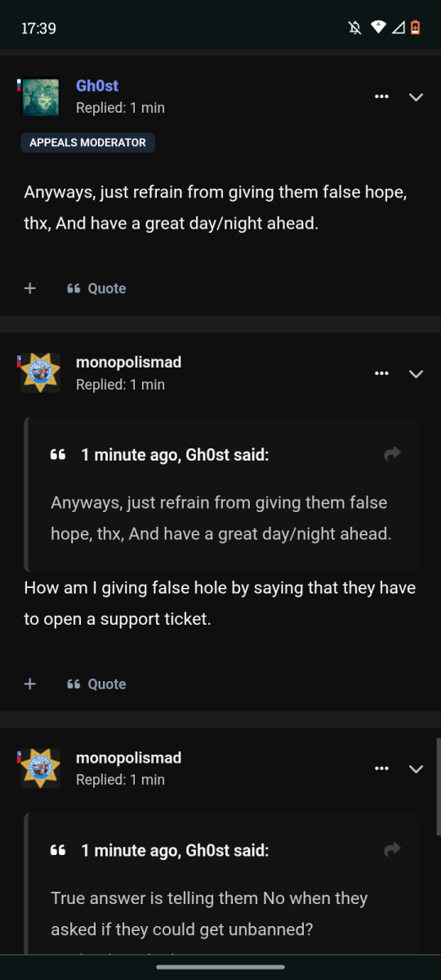The height and width of the screenshot is (980, 441).
Task: Expand chevron on monopolismad's first reply
Action: [416, 374]
